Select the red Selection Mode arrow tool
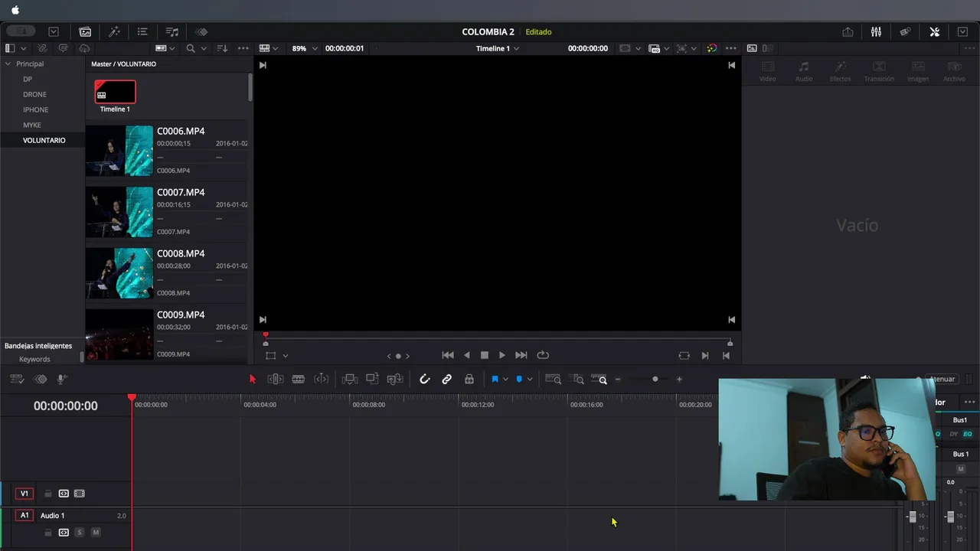980x551 pixels. (253, 379)
